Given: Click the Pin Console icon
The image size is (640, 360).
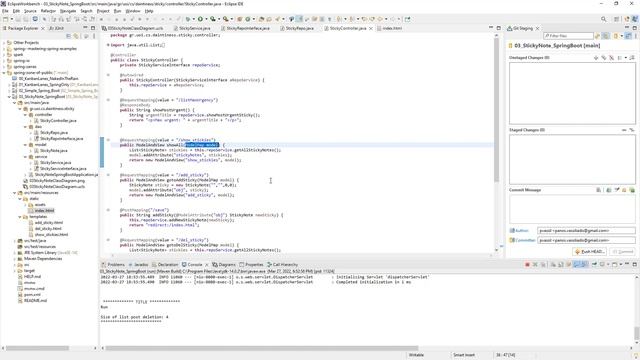Looking at the screenshot, I should click(x=594, y=264).
